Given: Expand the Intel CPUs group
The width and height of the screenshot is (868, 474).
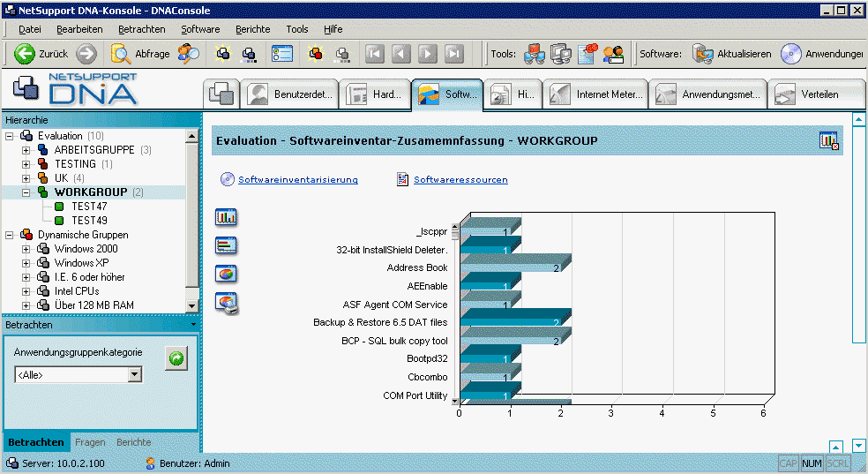Looking at the screenshot, I should 26,291.
